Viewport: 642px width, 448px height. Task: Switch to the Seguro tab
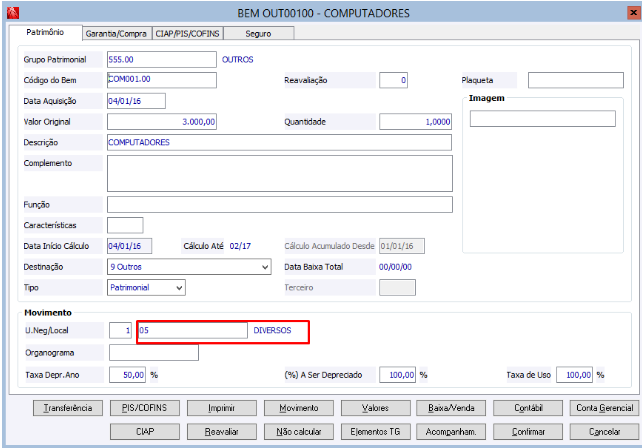click(258, 34)
